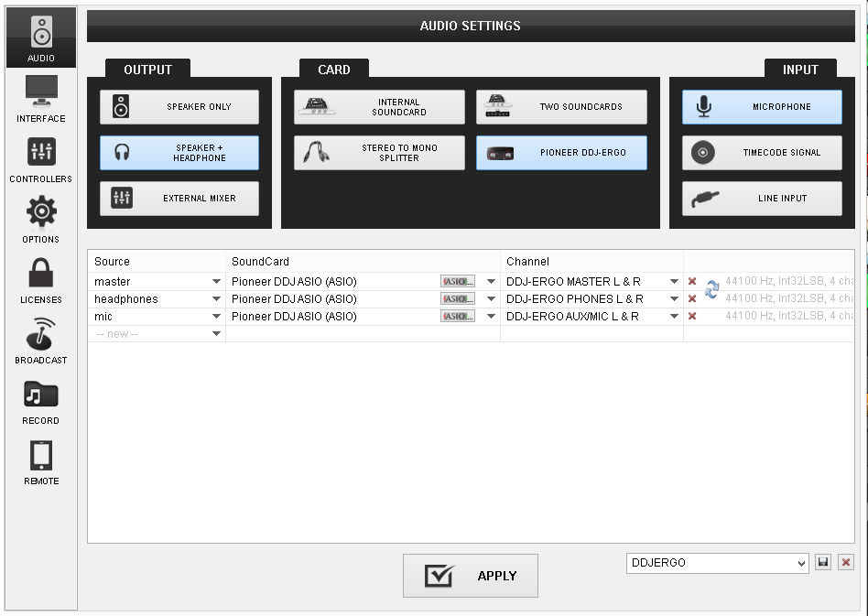Open the Licenses padlock section
The height and width of the screenshot is (616, 868).
(x=41, y=280)
